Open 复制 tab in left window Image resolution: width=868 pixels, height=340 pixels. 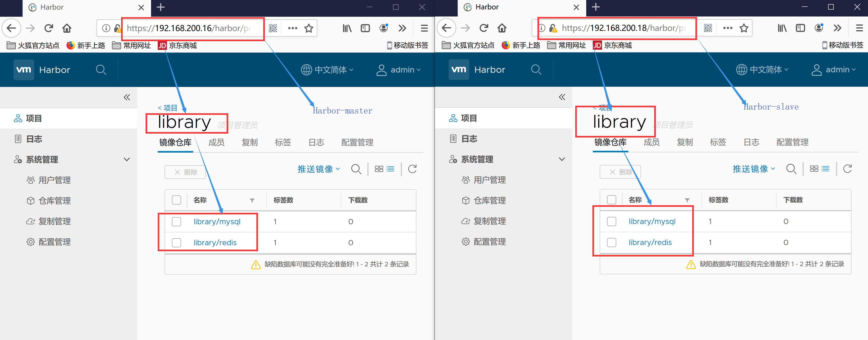(x=250, y=143)
